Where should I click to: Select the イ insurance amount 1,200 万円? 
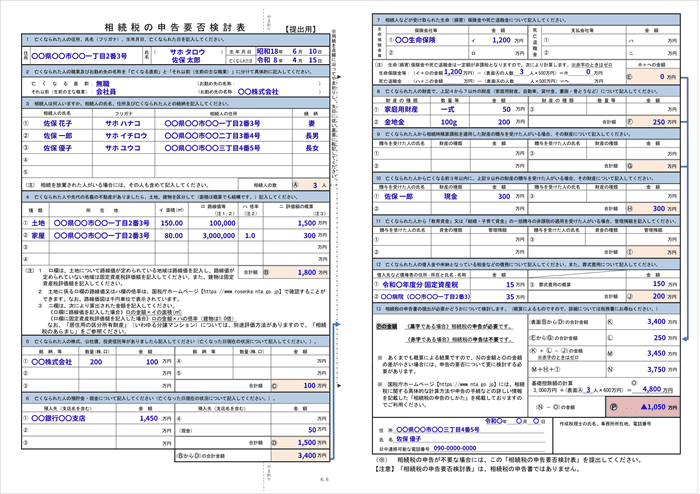point(507,40)
